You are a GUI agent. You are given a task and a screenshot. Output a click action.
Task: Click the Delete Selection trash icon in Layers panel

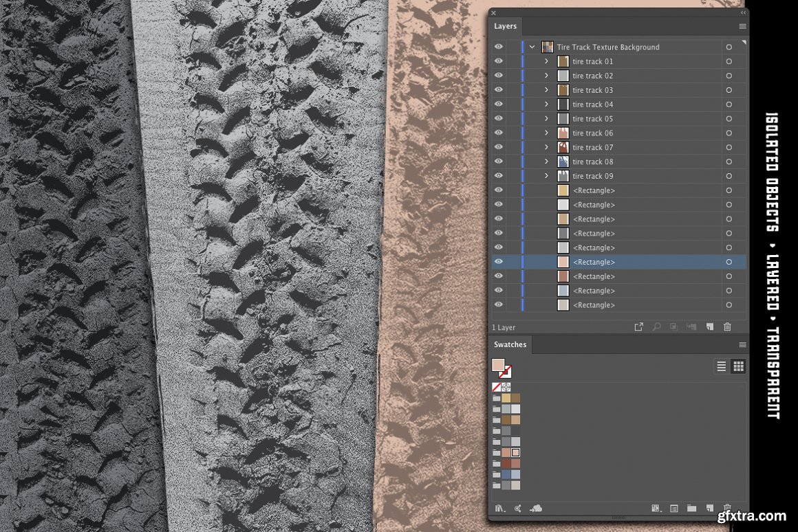tap(727, 327)
